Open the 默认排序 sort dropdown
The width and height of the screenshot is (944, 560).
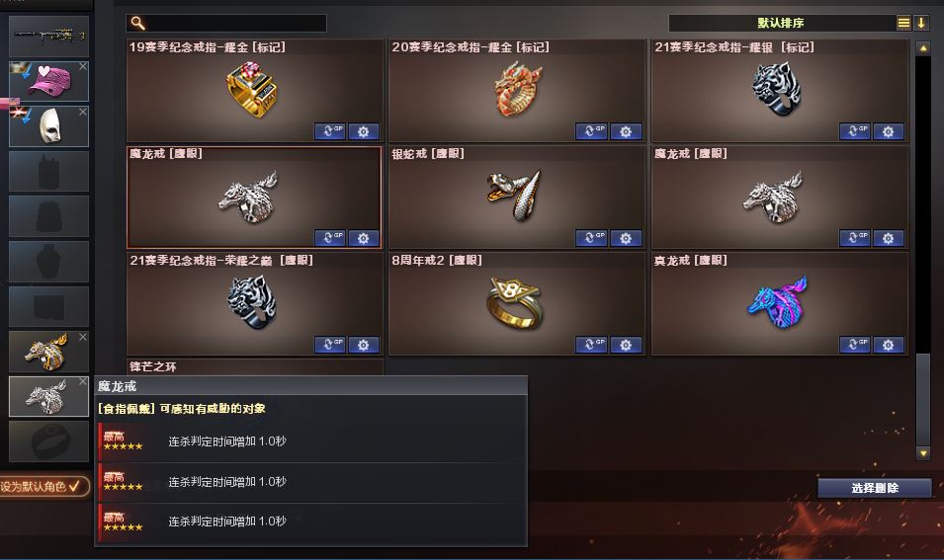click(x=781, y=23)
